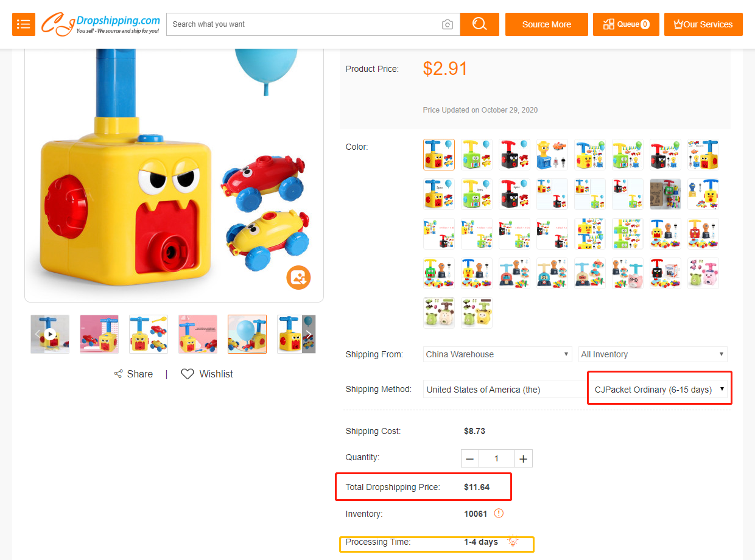Decrease quantity with the minus button
Screen dimensions: 755x560
[x=470, y=458]
